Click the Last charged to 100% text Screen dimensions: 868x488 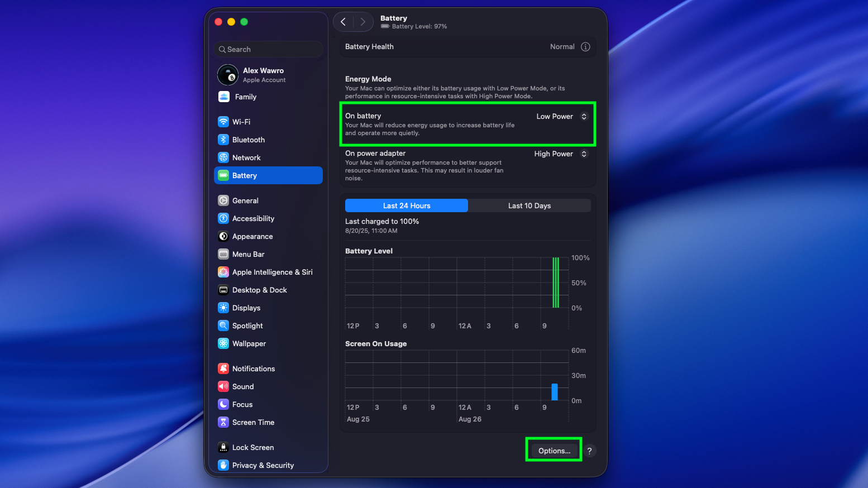coord(382,221)
